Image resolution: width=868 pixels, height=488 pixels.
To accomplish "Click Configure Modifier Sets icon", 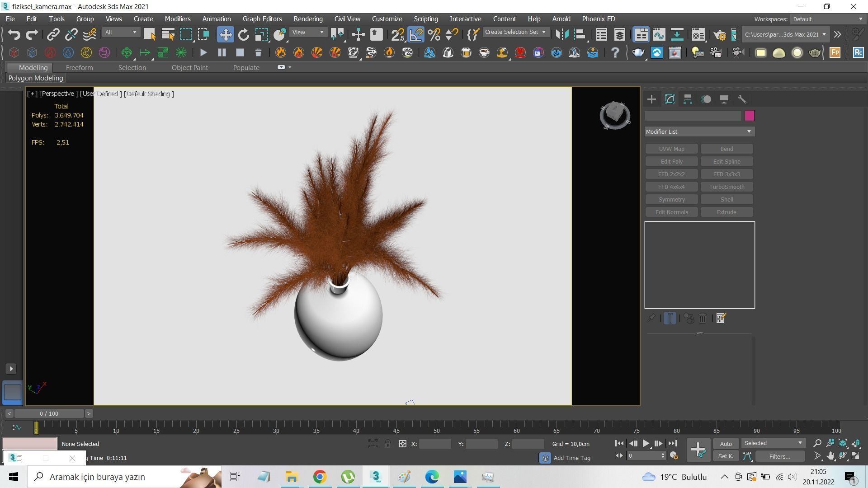I will click(x=721, y=318).
